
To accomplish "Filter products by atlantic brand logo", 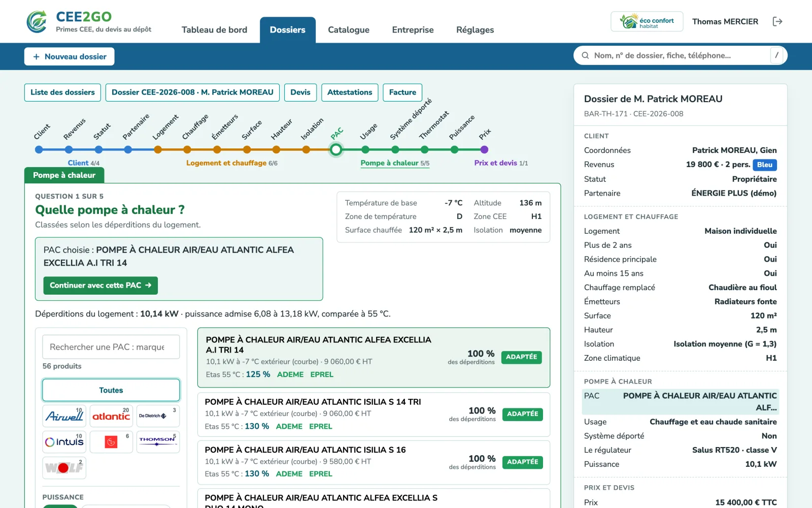I will [111, 416].
